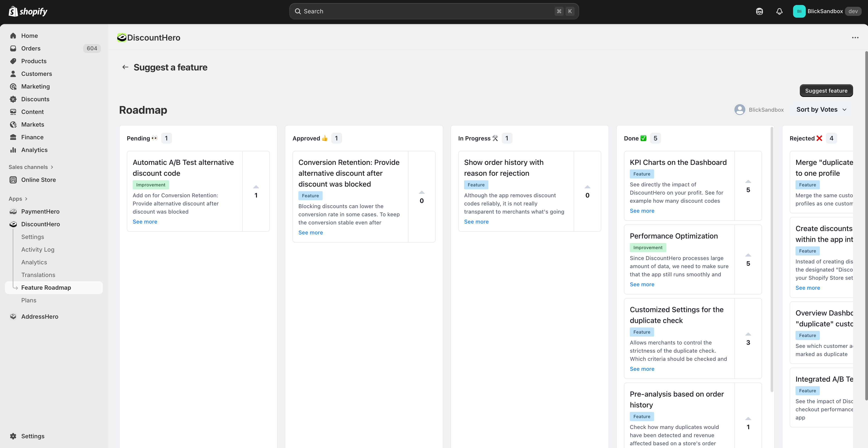Open the Plans page
Image resolution: width=868 pixels, height=448 pixels.
coord(29,300)
